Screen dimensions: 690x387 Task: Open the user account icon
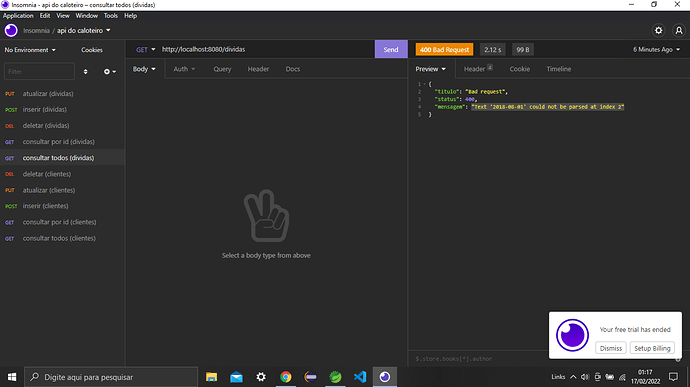point(679,30)
